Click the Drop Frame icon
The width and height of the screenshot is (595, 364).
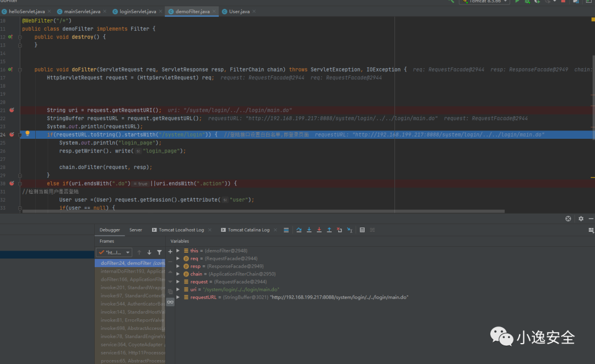(339, 230)
